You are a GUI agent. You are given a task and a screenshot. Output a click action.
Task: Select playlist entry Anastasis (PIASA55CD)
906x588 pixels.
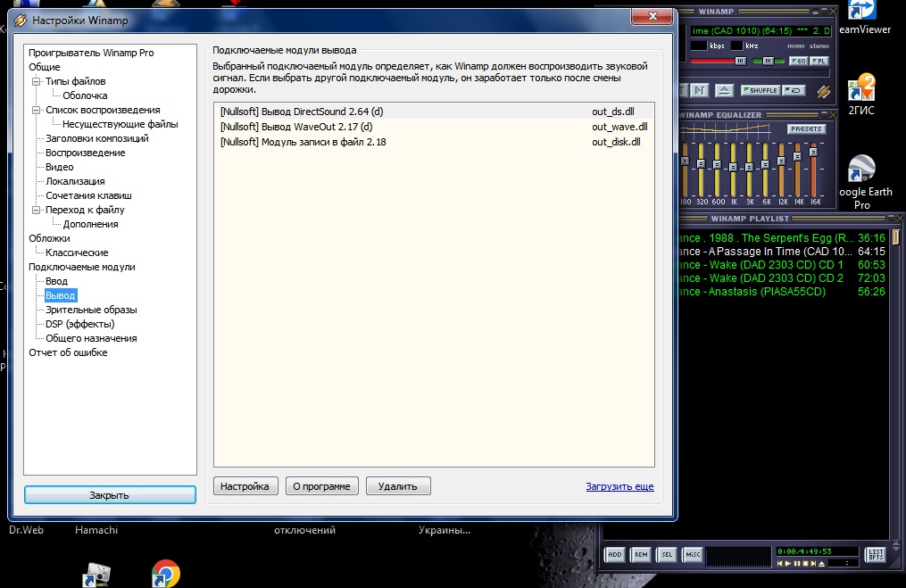click(782, 292)
